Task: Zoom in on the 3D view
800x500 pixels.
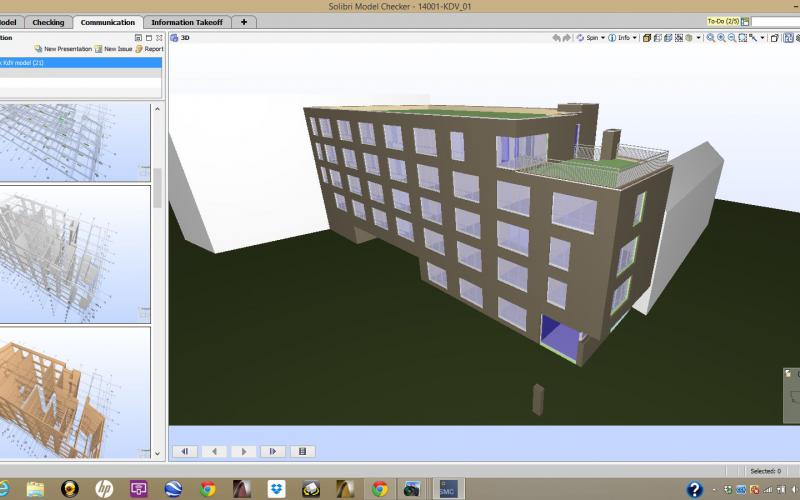Action: [721, 38]
